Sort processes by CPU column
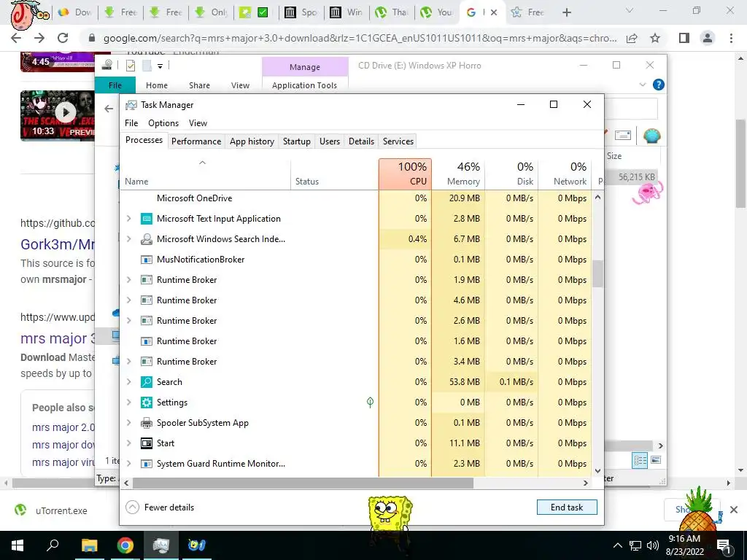747x560 pixels. 406,174
